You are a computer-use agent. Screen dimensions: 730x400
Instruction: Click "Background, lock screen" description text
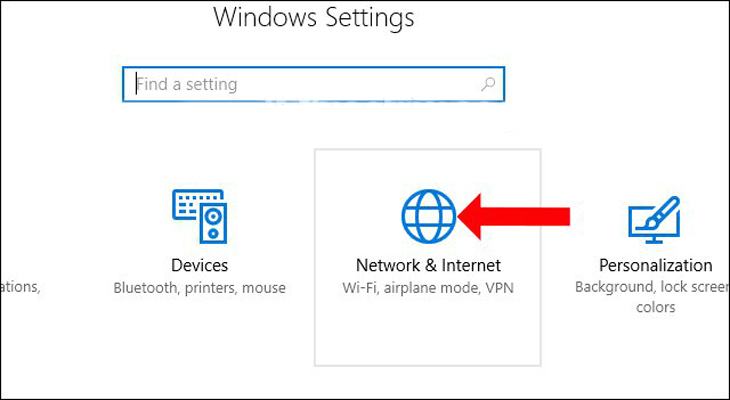click(x=652, y=287)
